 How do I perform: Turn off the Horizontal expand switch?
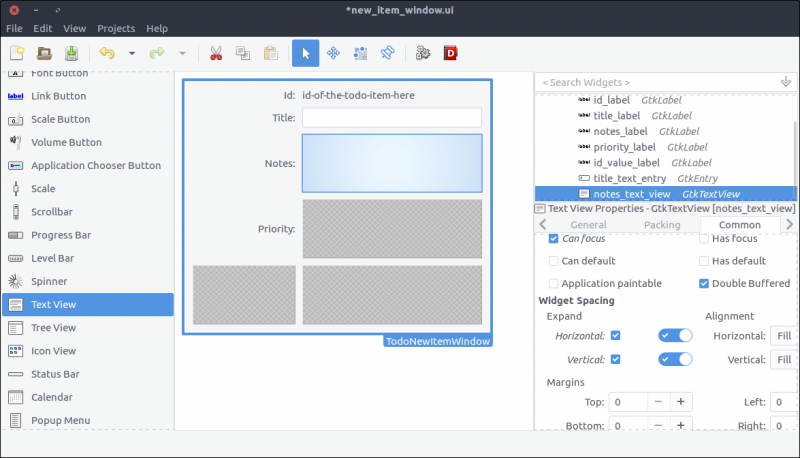(675, 336)
